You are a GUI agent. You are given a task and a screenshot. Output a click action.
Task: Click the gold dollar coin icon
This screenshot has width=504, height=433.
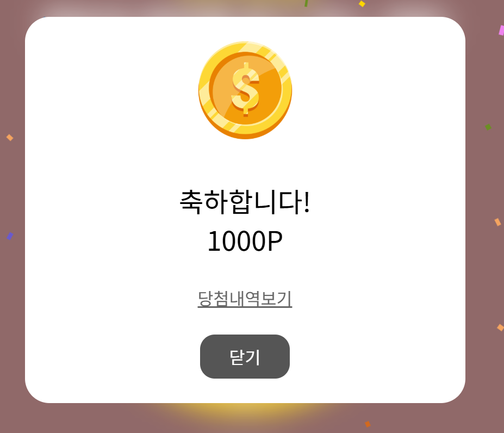coord(245,90)
